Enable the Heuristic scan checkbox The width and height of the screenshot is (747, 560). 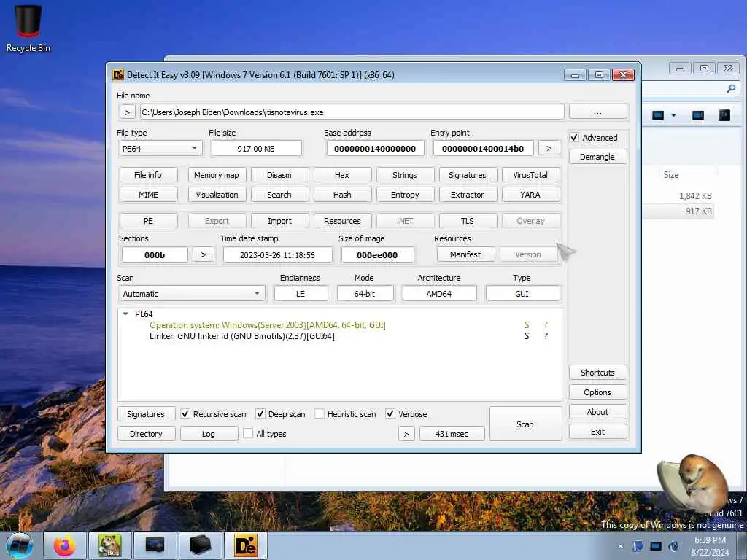click(320, 414)
